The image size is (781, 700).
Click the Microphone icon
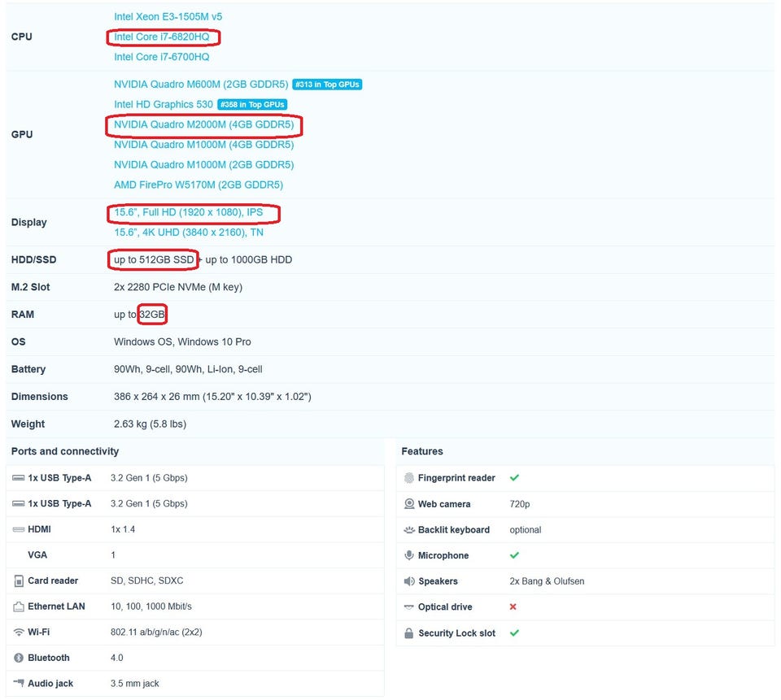tap(409, 555)
